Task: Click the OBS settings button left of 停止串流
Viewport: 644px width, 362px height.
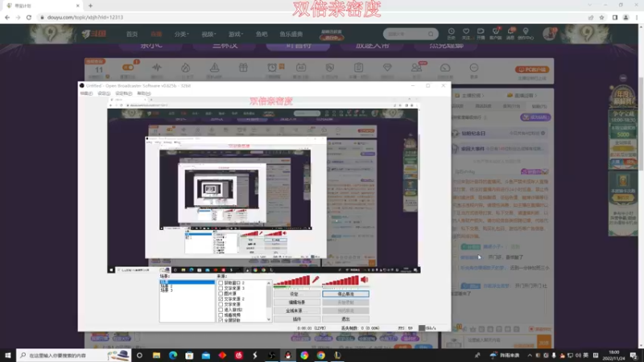Action: pyautogui.click(x=297, y=294)
